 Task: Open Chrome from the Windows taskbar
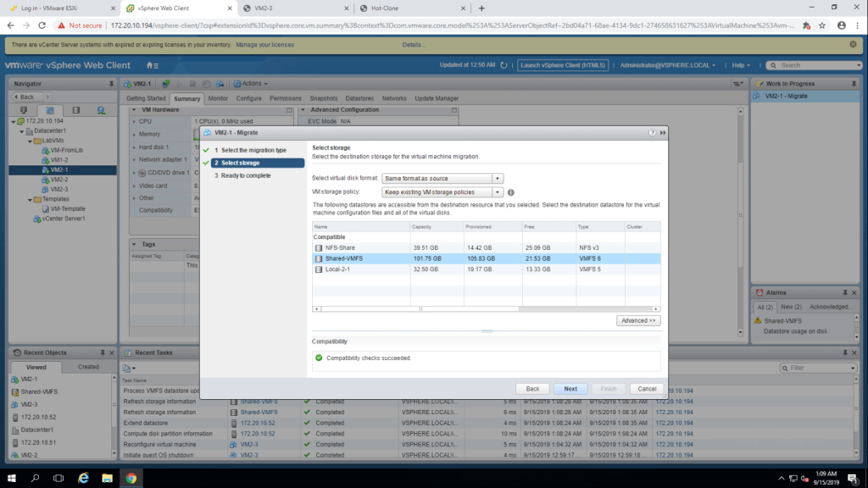click(131, 478)
